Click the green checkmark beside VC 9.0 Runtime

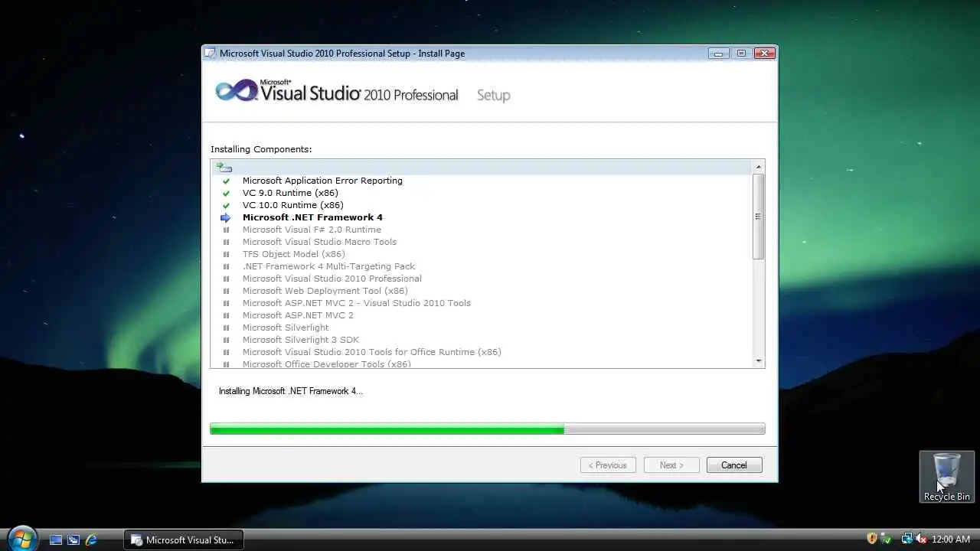pos(226,194)
